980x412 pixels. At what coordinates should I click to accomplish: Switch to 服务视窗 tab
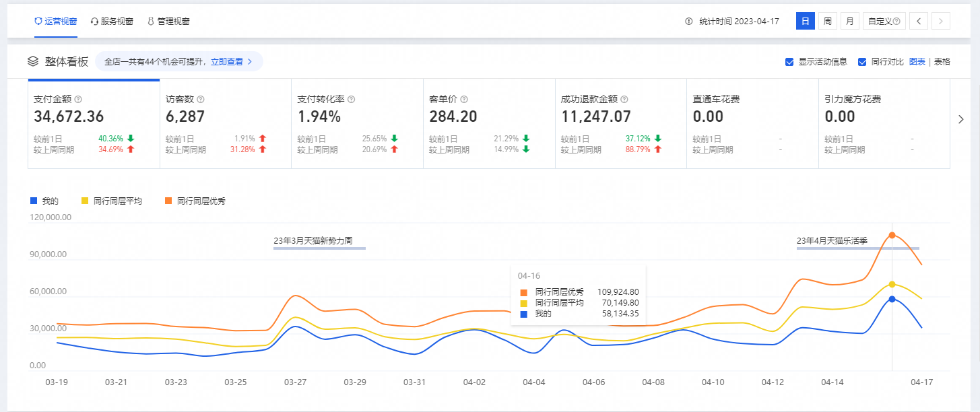[112, 22]
